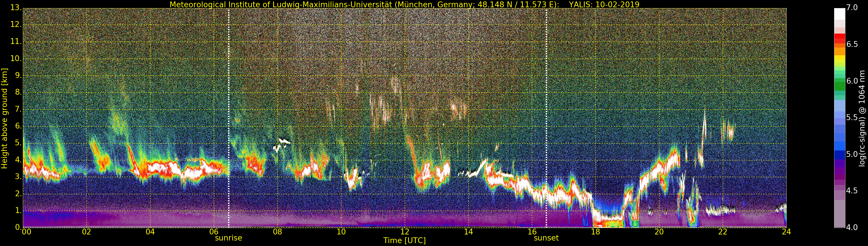Click the '3.' tick on the height axis
The height and width of the screenshot is (246, 868).
pos(18,177)
